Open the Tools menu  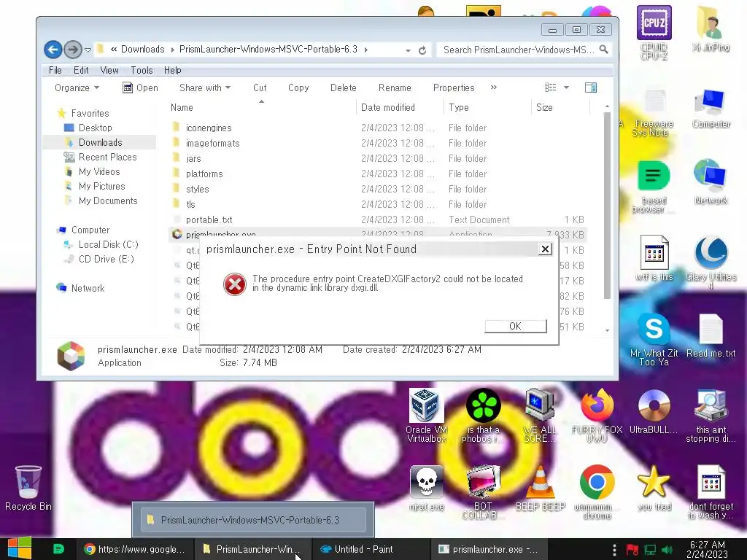(142, 70)
